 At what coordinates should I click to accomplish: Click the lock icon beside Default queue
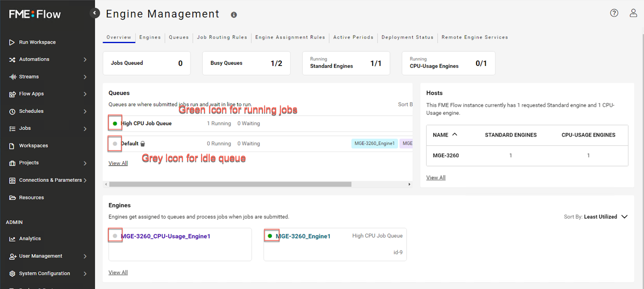click(142, 144)
